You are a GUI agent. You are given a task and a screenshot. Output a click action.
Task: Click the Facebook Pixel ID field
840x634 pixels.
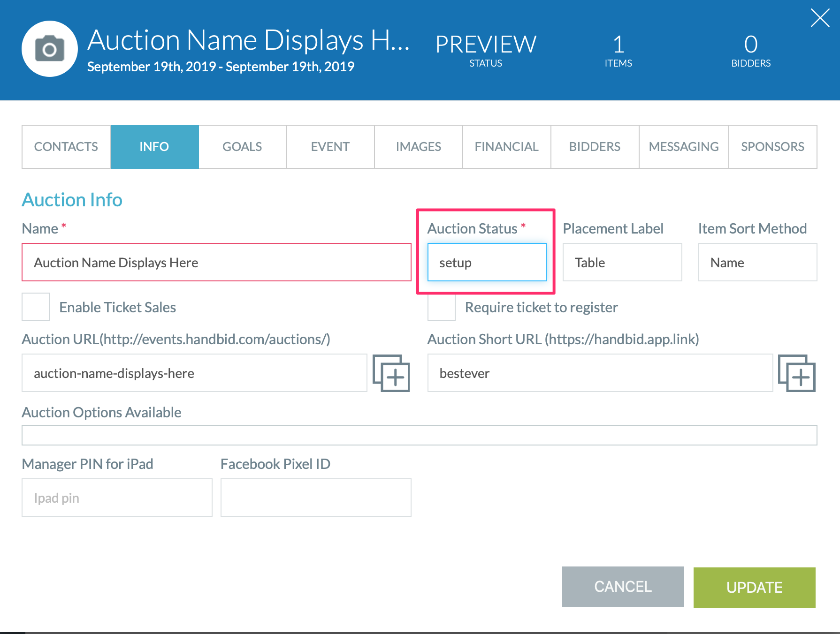coord(315,497)
